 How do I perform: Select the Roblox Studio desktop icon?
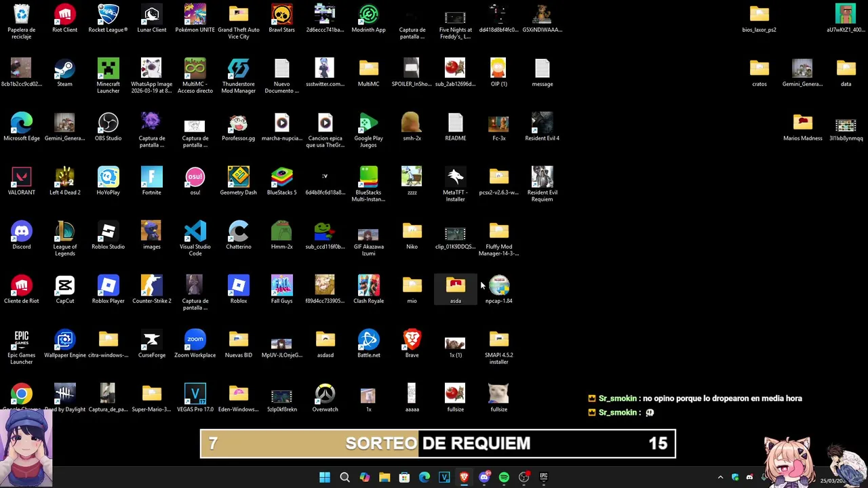click(x=108, y=232)
